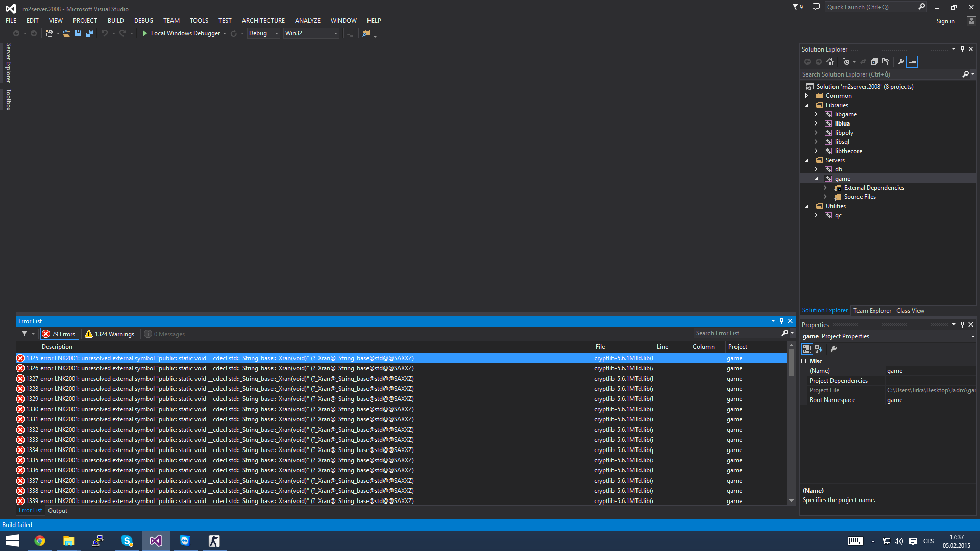Switch to the Team Explorer tab
Viewport: 980px width, 551px height.
pyautogui.click(x=872, y=311)
